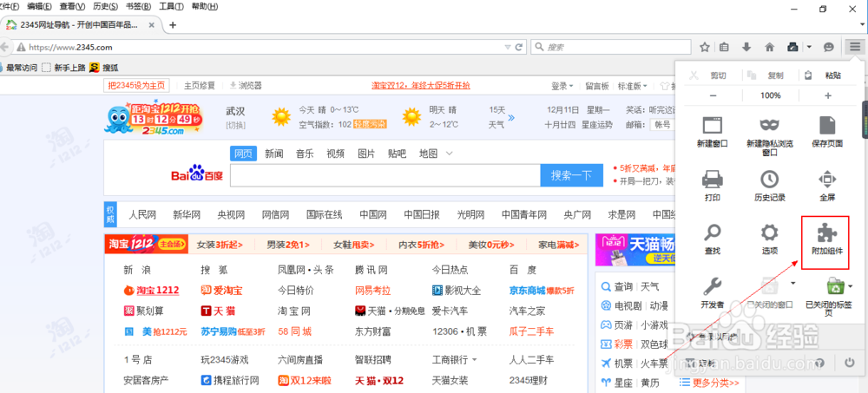Open the Add-ons (附加组件) puzzle icon

pos(827,233)
